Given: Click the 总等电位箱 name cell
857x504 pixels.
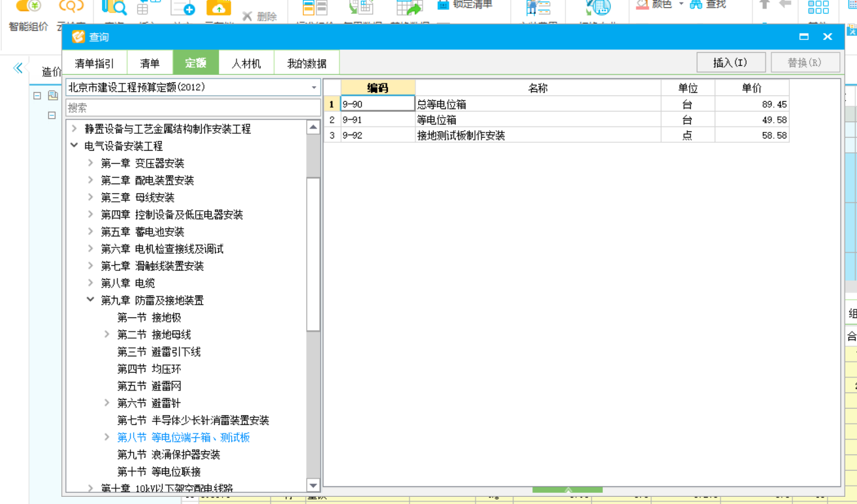Looking at the screenshot, I should tap(538, 104).
